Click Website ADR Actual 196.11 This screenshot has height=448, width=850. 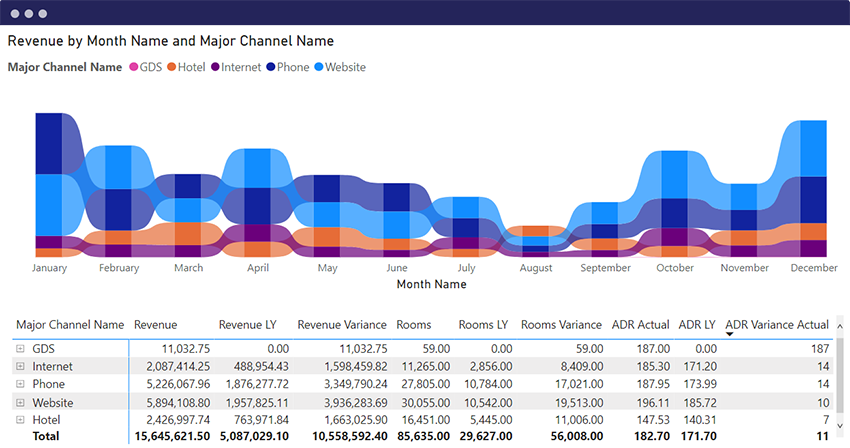point(653,403)
